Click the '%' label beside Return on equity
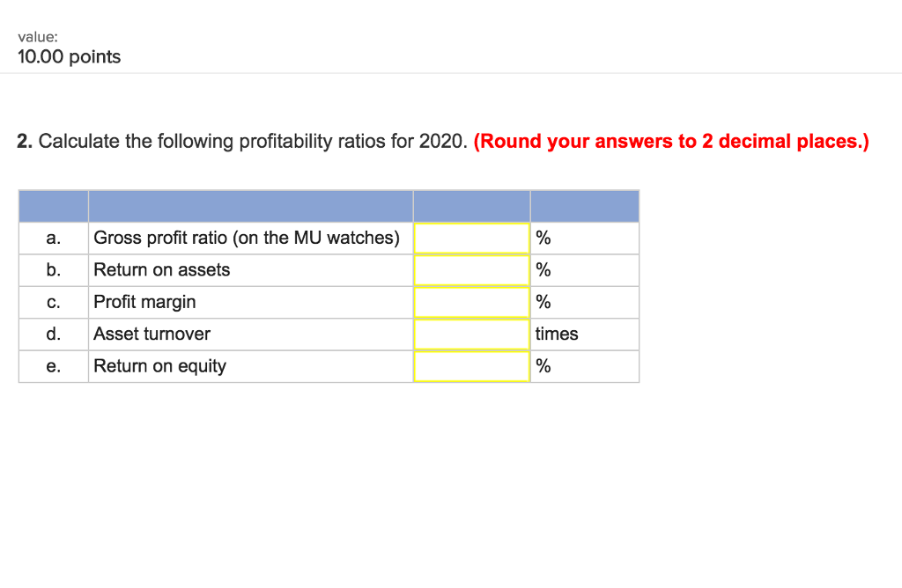This screenshot has width=902, height=588. (x=543, y=365)
